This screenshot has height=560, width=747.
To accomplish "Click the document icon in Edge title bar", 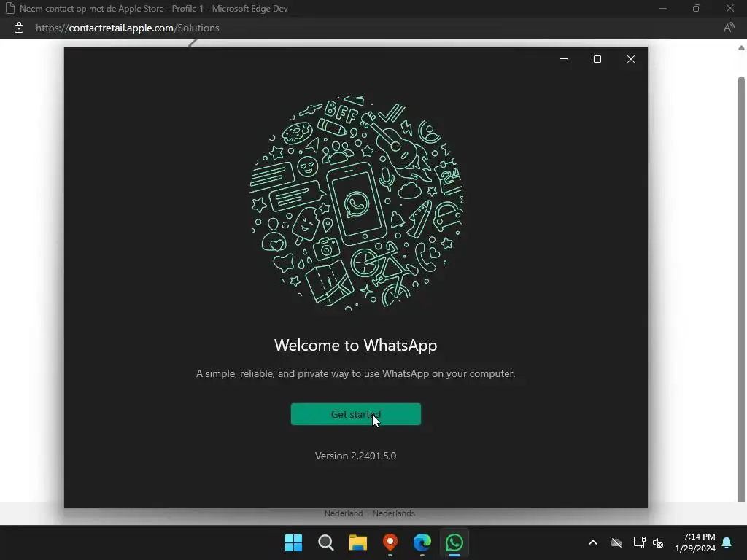I will pos(10,8).
